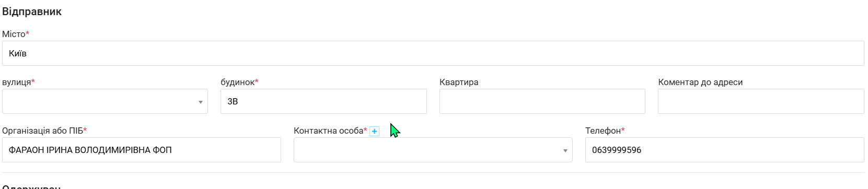Select the будинок field with 3В
Image resolution: width=868 pixels, height=189 pixels.
[323, 101]
